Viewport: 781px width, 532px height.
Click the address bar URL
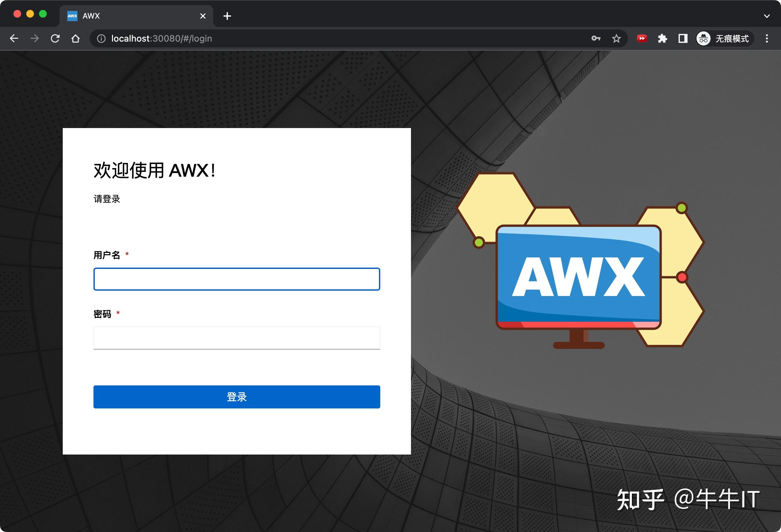(x=161, y=38)
